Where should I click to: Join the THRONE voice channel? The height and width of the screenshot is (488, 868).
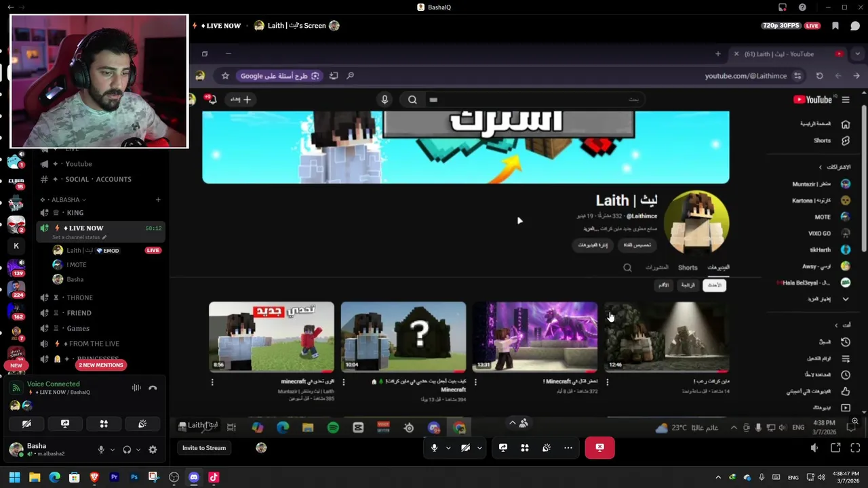click(100, 298)
